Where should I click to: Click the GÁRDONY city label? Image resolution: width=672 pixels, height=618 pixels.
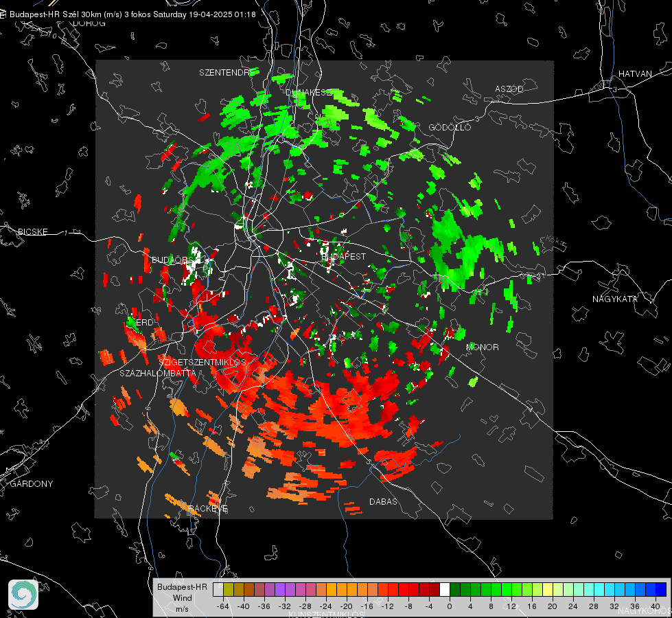tap(32, 484)
